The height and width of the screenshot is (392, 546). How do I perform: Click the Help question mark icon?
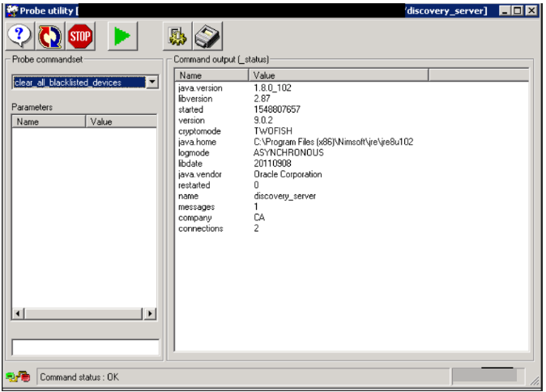coord(19,36)
